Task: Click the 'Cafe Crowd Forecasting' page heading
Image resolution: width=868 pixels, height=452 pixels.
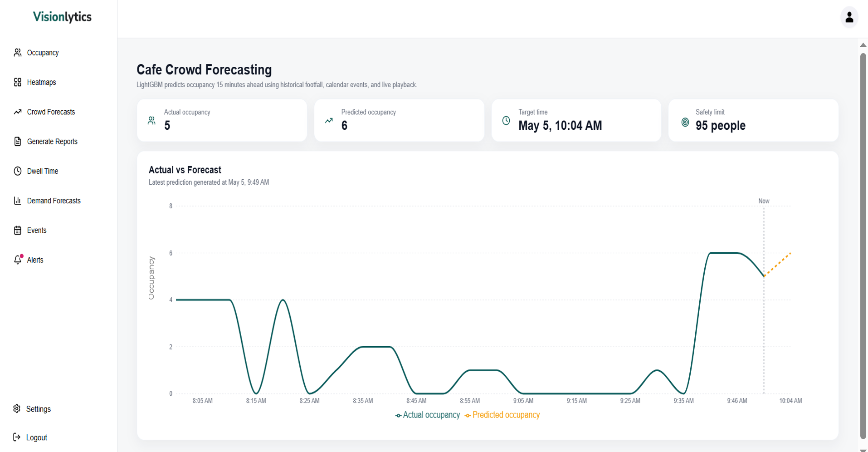Action: (x=204, y=69)
